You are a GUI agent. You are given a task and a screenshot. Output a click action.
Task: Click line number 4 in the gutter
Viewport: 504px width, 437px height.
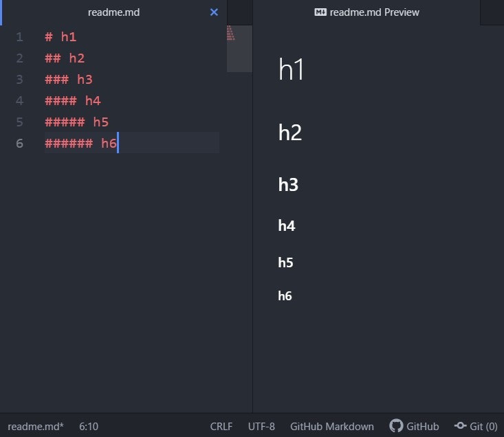[19, 100]
